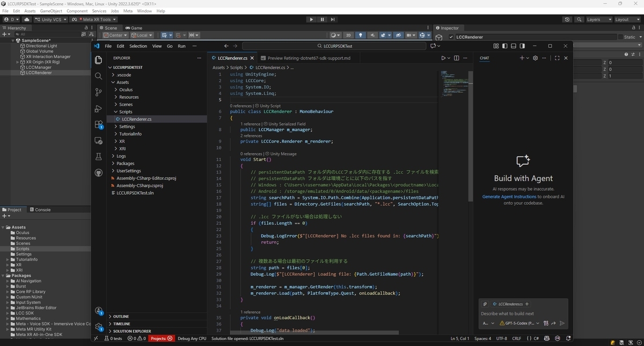This screenshot has width=644, height=346.
Task: Go back in VS Code navigation
Action: tap(226, 46)
